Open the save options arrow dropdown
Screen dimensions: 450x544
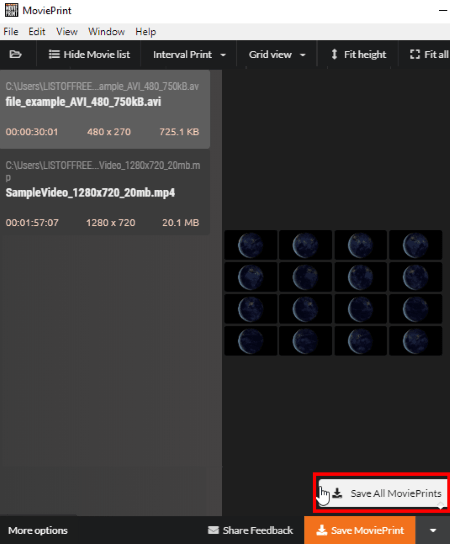click(x=433, y=530)
